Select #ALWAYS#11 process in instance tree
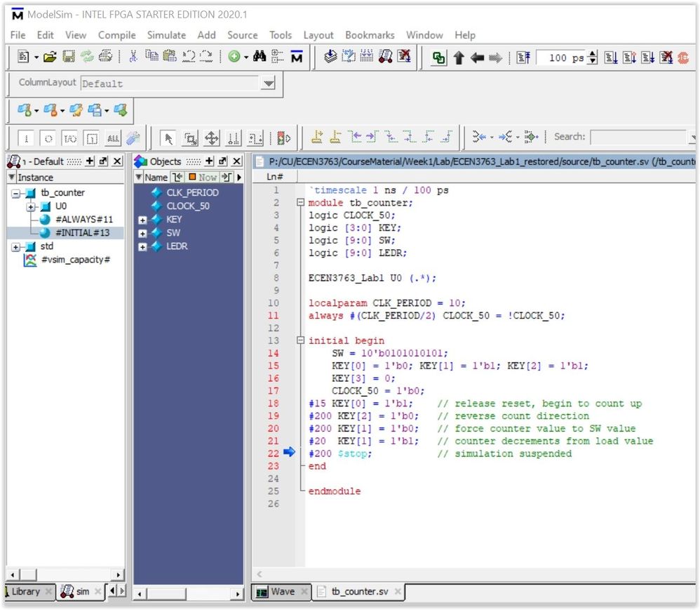Image resolution: width=700 pixels, height=610 pixels. pyautogui.click(x=83, y=220)
